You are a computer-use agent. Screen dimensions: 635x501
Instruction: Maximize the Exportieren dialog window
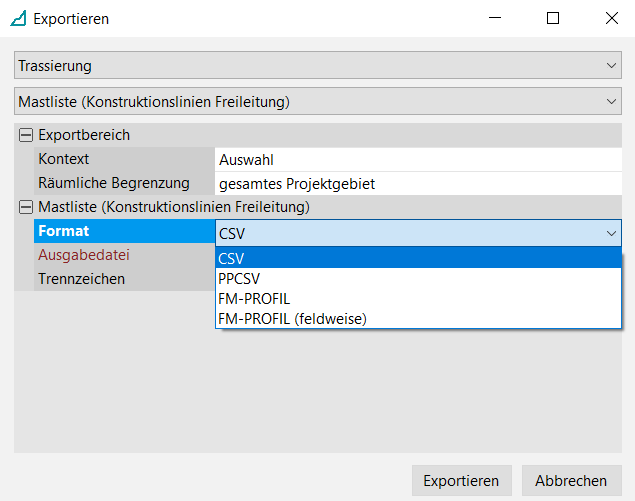click(x=553, y=18)
